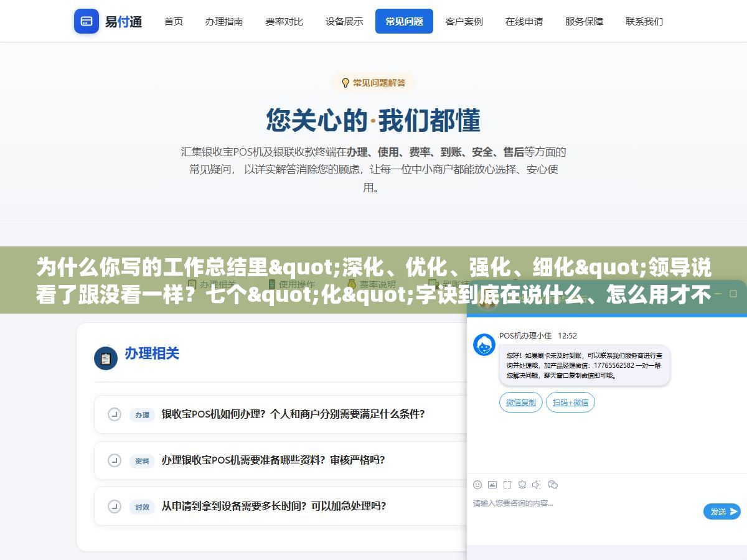Click the 资料 tag on second question

143,461
